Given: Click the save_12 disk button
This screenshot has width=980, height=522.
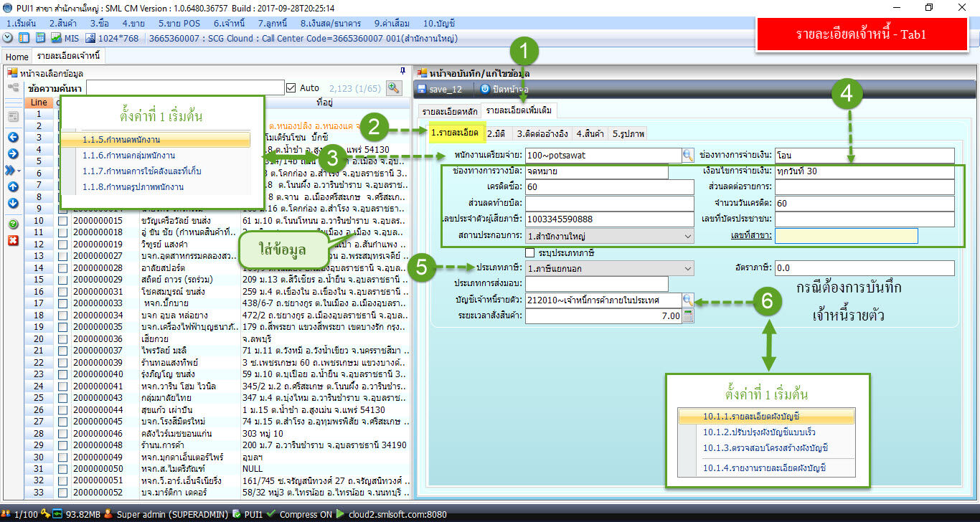Looking at the screenshot, I should click(x=440, y=90).
